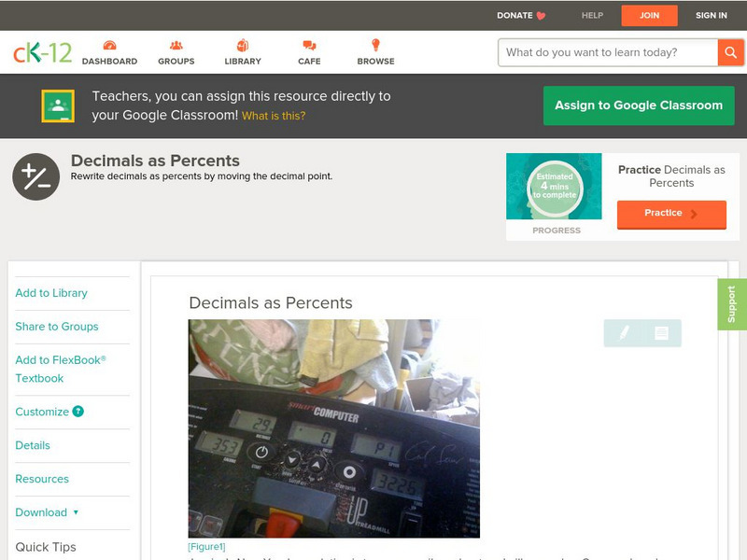Click the 'Decimals as Percents' lesson title above the image
This screenshot has width=747, height=560.
(x=271, y=302)
